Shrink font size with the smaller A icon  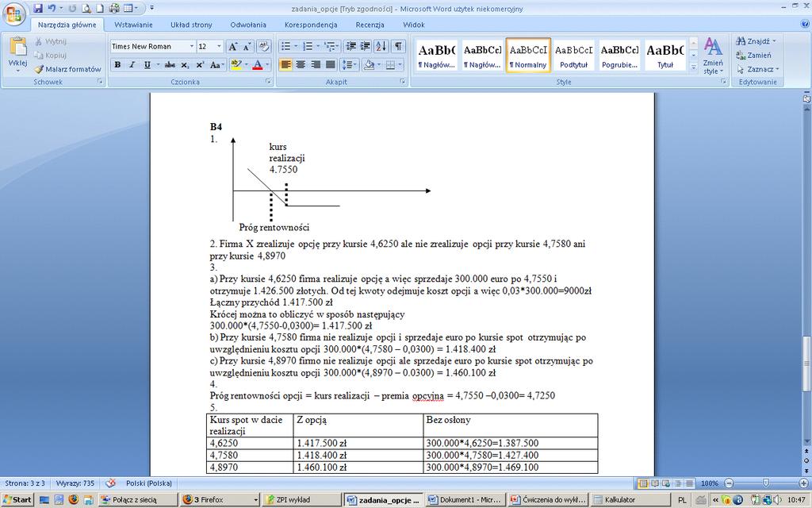point(247,47)
